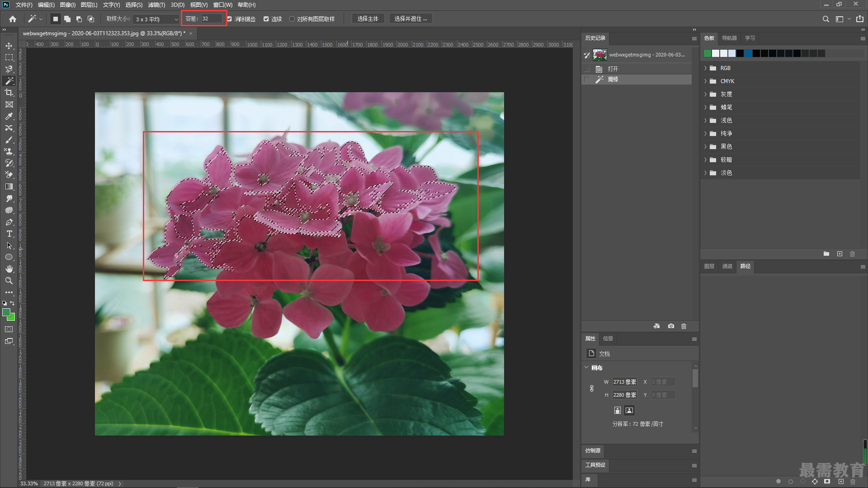
Task: Select the Eyedropper tool
Action: pos(9,116)
